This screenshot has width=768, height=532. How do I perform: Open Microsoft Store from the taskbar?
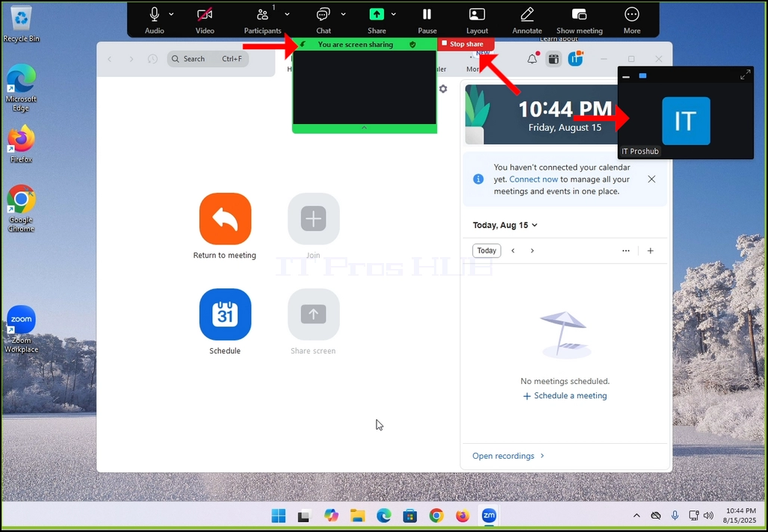[410, 516]
